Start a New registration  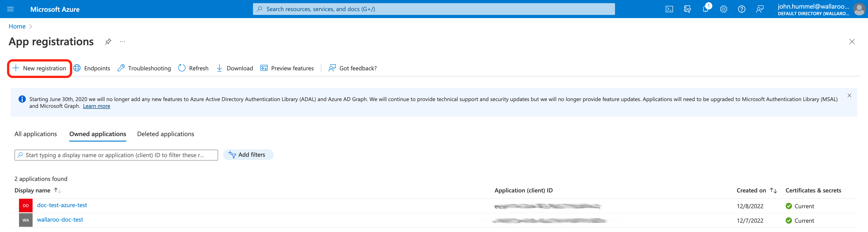[x=39, y=68]
